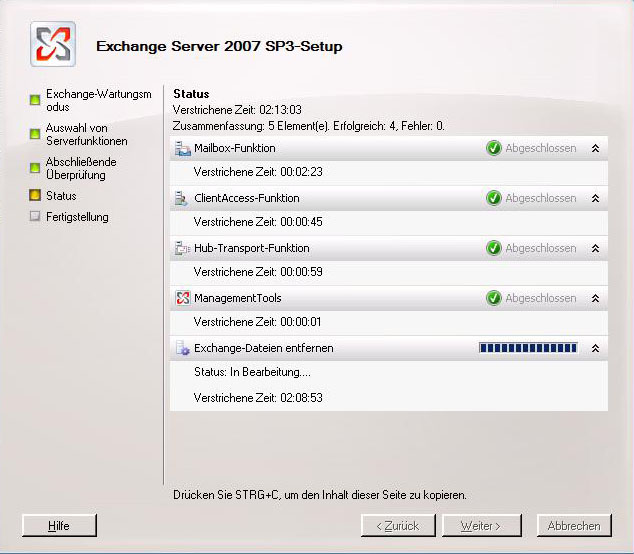The width and height of the screenshot is (634, 554).
Task: Click the Exchange Server logo icon
Action: tap(53, 44)
